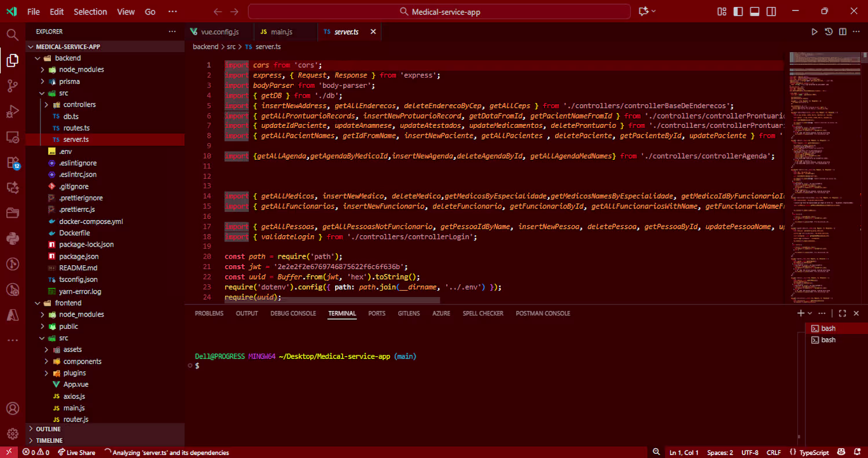Open the Search view in activity bar

click(x=13, y=35)
